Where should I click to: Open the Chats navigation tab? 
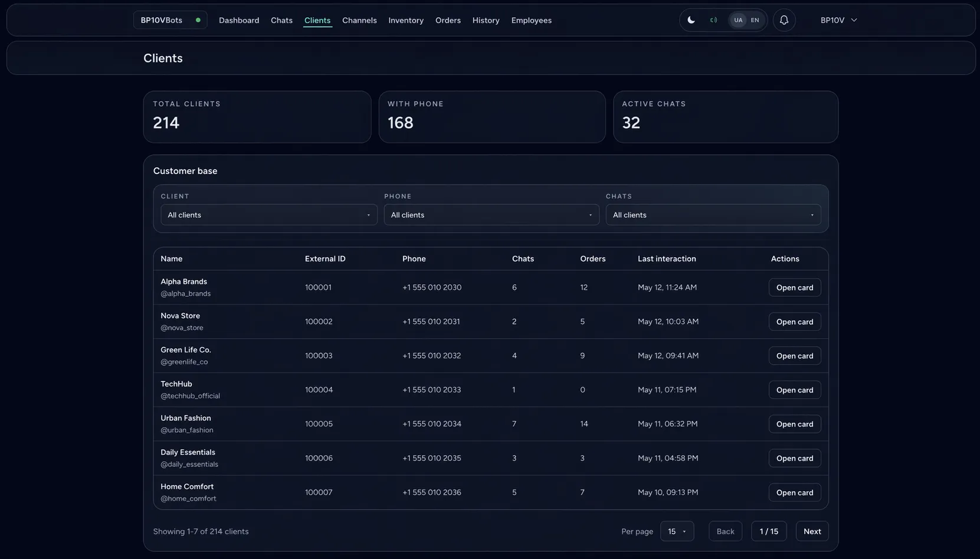[281, 20]
